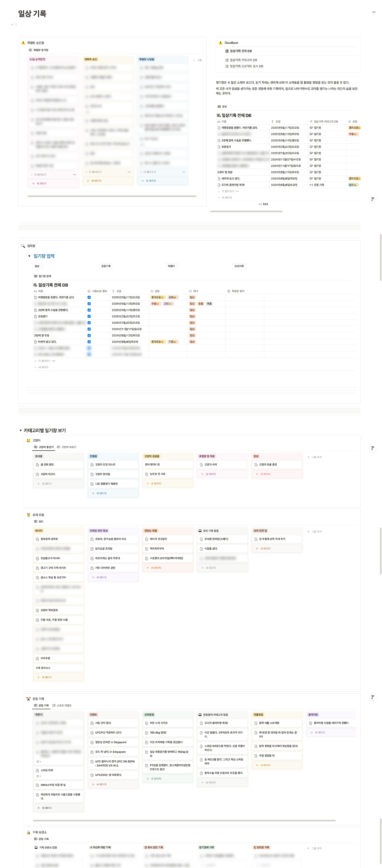382x868 pixels.
Task: Select 운동 기록 view tab under 운동 기록
Action: [x=41, y=705]
